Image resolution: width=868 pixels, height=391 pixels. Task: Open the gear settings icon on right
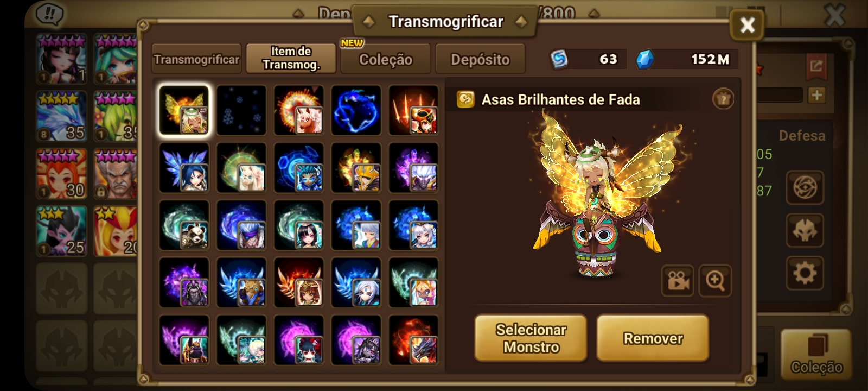click(805, 273)
